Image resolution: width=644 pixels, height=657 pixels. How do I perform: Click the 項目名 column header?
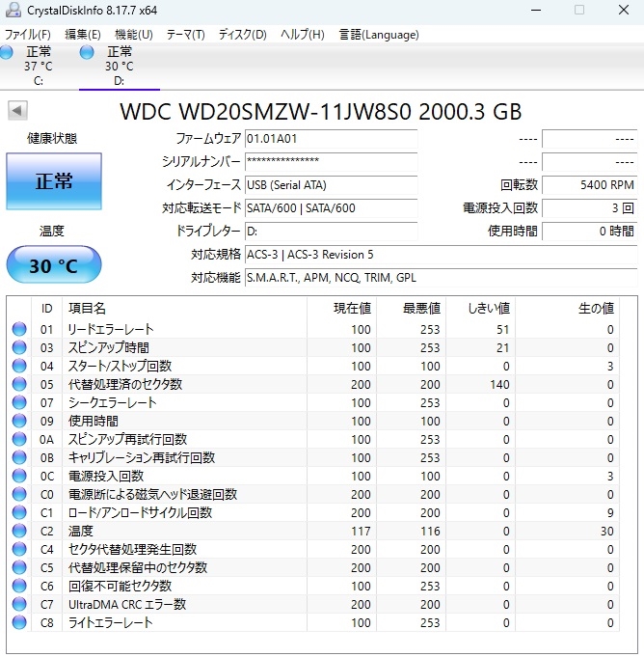[x=184, y=309]
